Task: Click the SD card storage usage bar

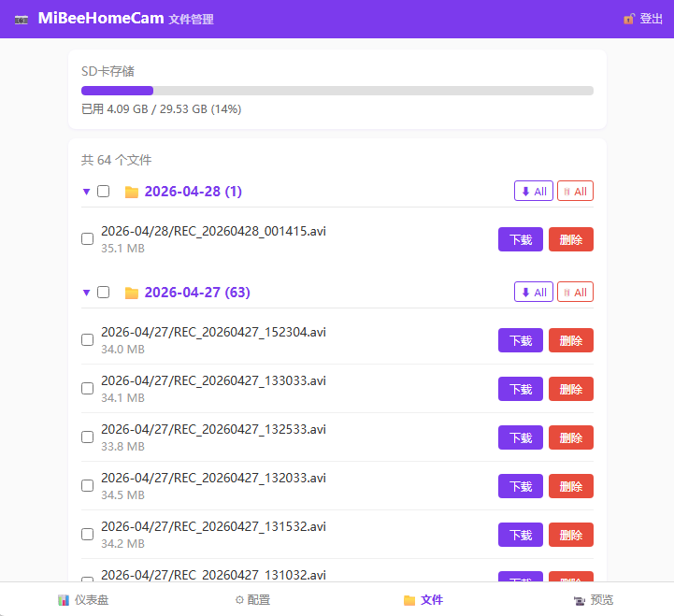Action: point(337,91)
